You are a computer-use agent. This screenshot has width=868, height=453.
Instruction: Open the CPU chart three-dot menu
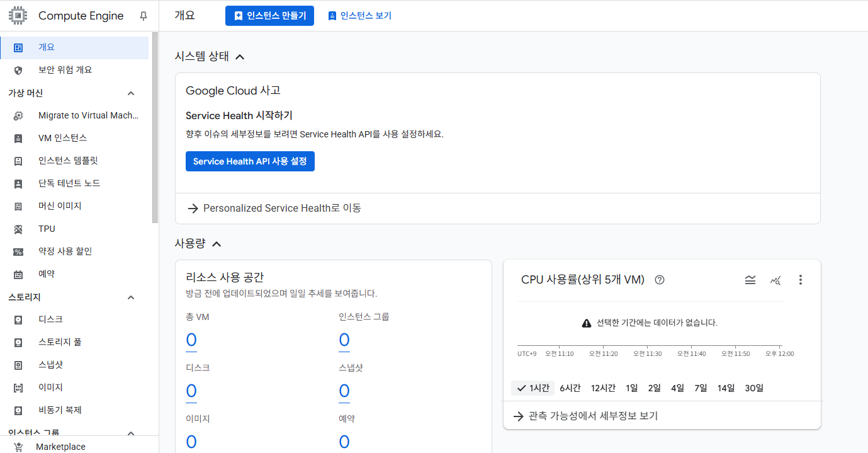[801, 280]
